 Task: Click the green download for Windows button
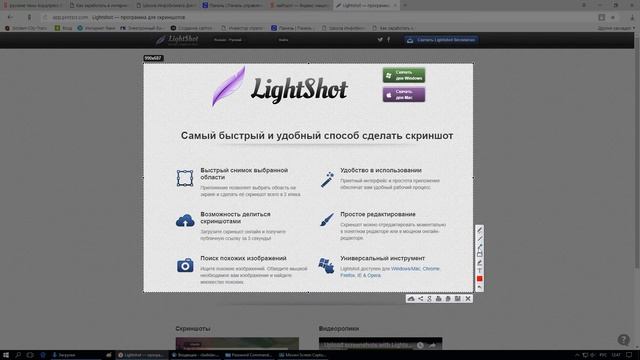404,75
